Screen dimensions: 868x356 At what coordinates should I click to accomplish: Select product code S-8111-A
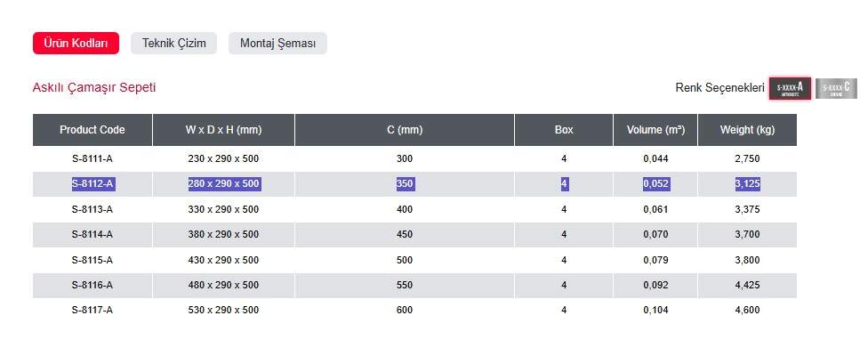92,158
